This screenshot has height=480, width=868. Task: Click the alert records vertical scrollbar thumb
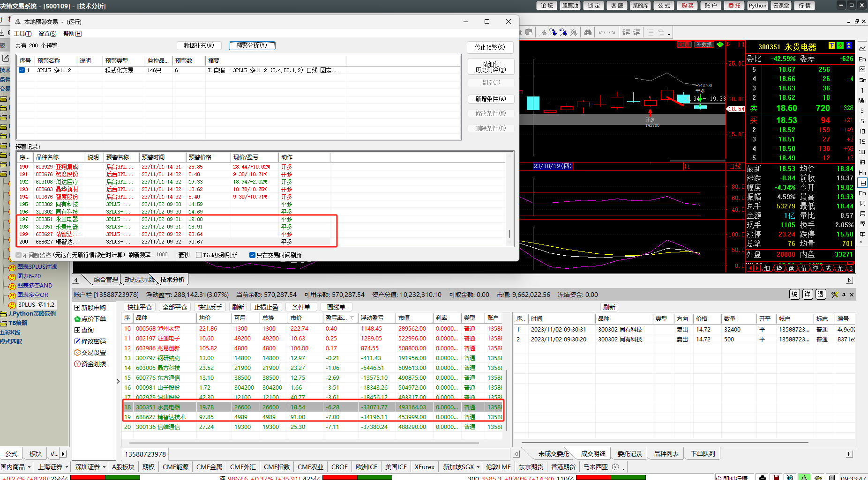pyautogui.click(x=509, y=234)
